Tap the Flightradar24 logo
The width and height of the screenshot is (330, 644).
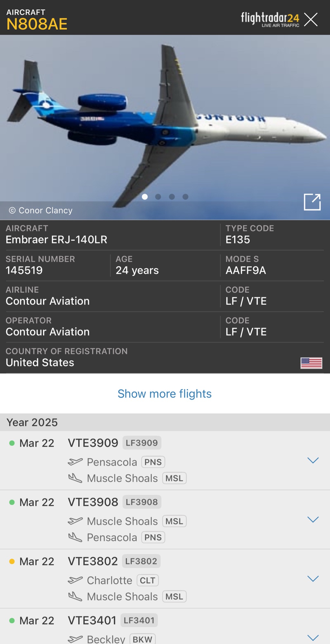point(270,19)
